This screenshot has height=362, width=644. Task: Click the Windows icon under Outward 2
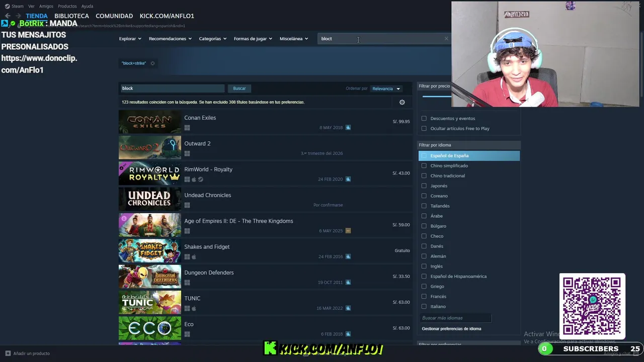[x=187, y=153]
